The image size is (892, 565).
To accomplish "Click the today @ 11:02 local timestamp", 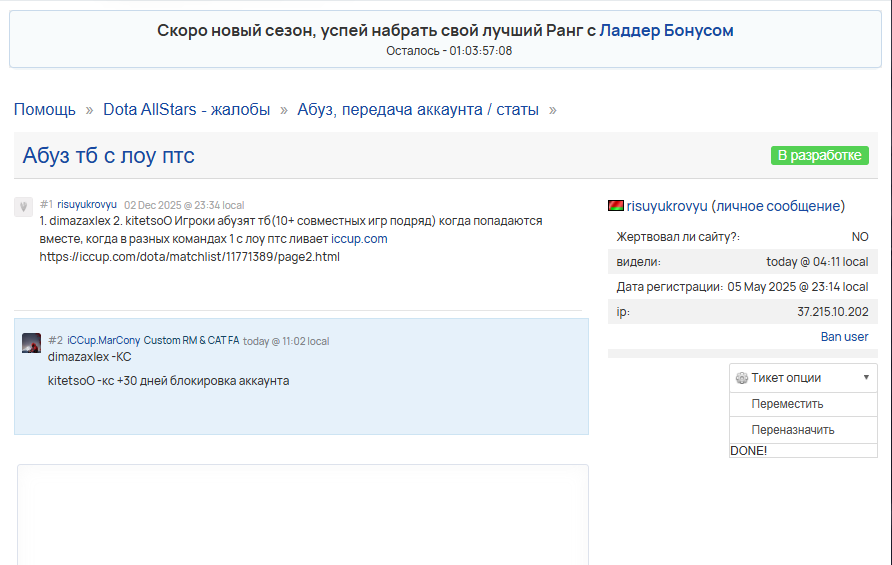I will click(x=286, y=341).
